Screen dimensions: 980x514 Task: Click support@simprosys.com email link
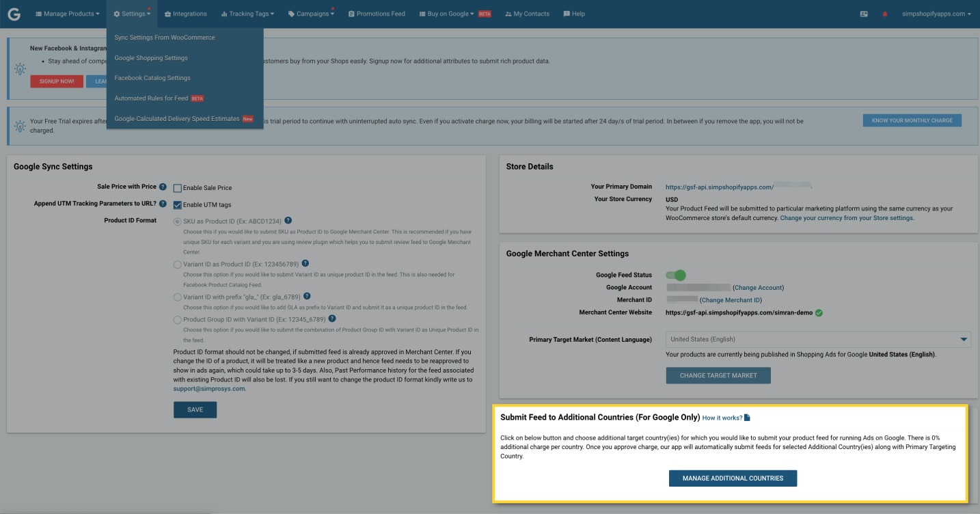click(x=209, y=388)
